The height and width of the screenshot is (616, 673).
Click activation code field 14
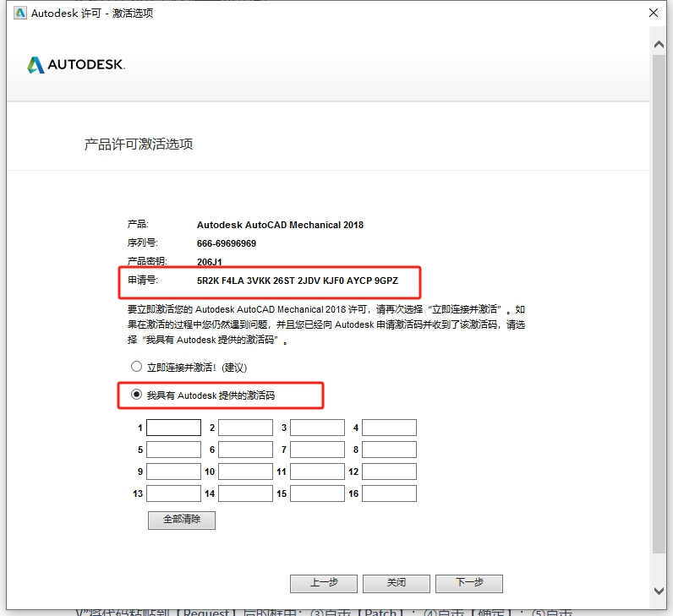point(245,493)
